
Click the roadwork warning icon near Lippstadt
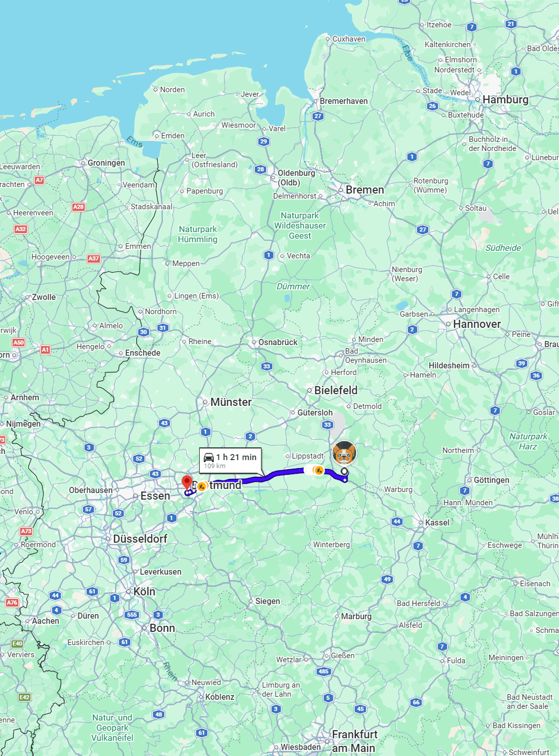pyautogui.click(x=318, y=471)
